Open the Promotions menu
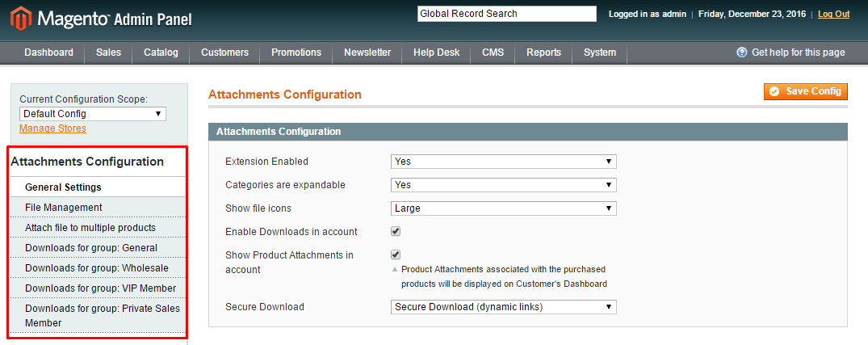 coord(296,53)
